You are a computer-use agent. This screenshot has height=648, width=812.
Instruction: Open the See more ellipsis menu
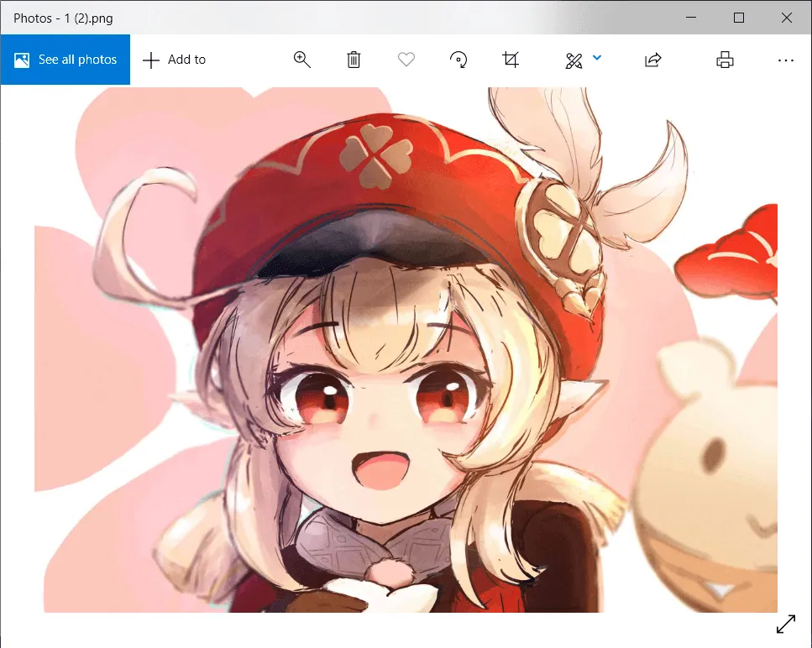[786, 60]
